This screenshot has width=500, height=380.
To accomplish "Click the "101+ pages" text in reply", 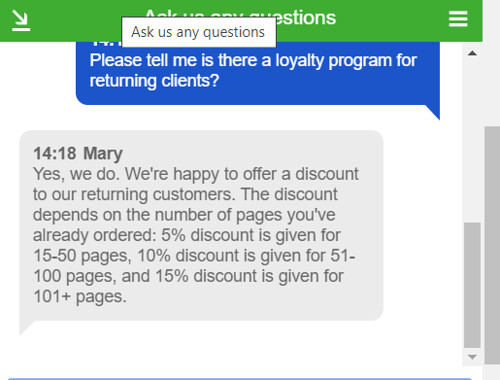I will coord(80,296).
